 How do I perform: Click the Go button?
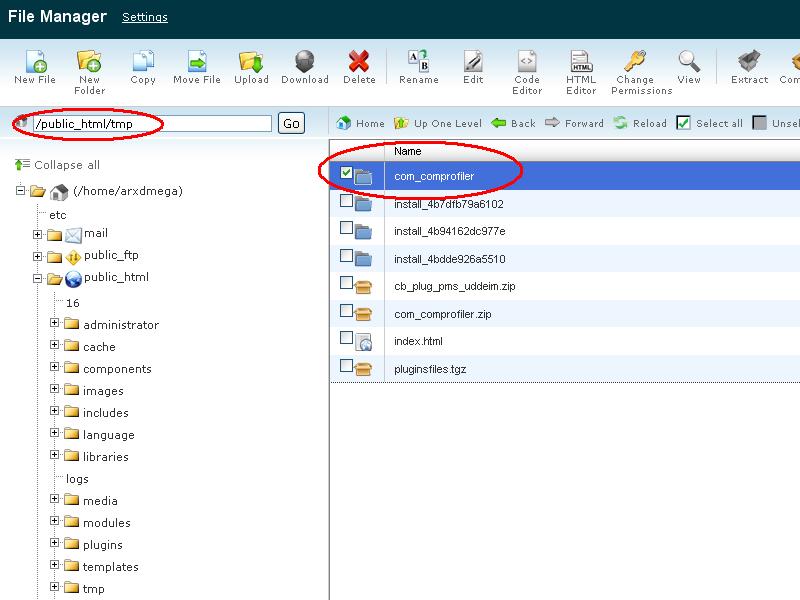pyautogui.click(x=291, y=123)
